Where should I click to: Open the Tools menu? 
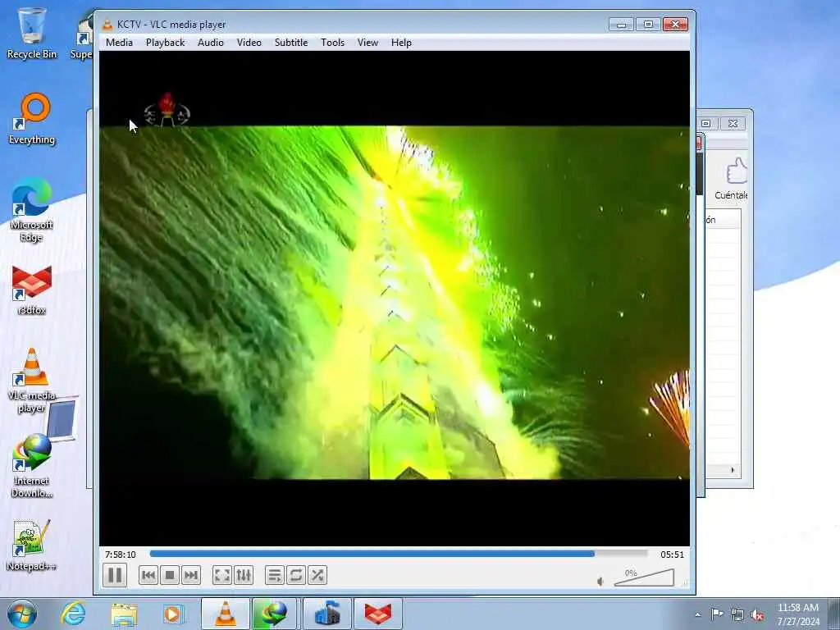click(332, 43)
